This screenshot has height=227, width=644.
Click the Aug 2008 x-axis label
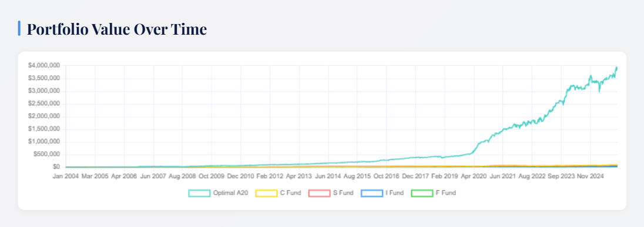click(182, 176)
